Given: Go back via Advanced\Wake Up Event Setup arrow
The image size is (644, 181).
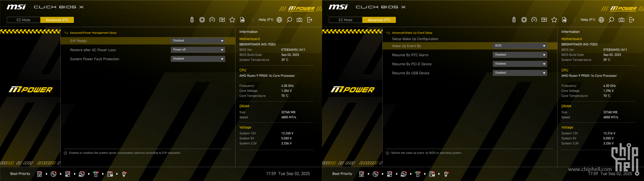Looking at the screenshot, I should click(x=388, y=33).
